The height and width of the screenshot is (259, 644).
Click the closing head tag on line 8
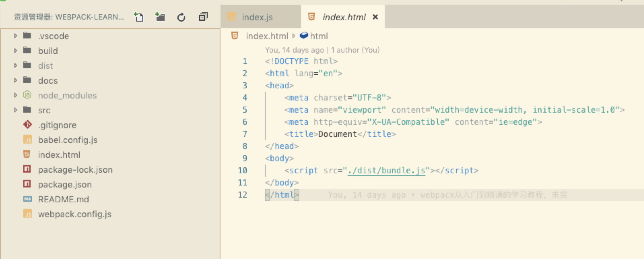[282, 146]
